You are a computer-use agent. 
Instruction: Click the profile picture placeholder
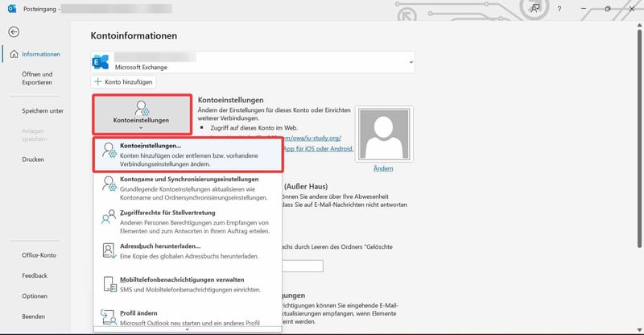[x=384, y=134]
